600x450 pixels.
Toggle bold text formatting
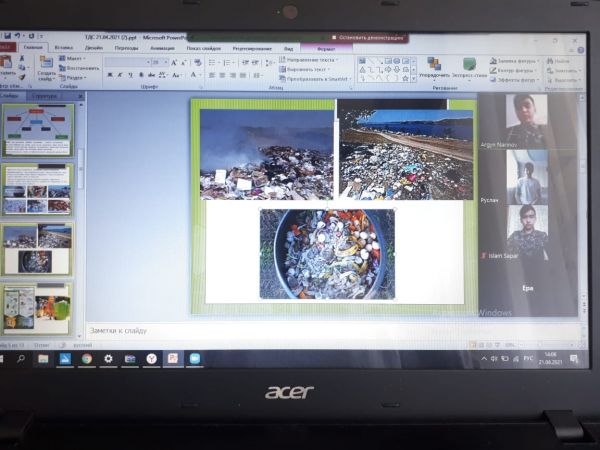tap(108, 75)
